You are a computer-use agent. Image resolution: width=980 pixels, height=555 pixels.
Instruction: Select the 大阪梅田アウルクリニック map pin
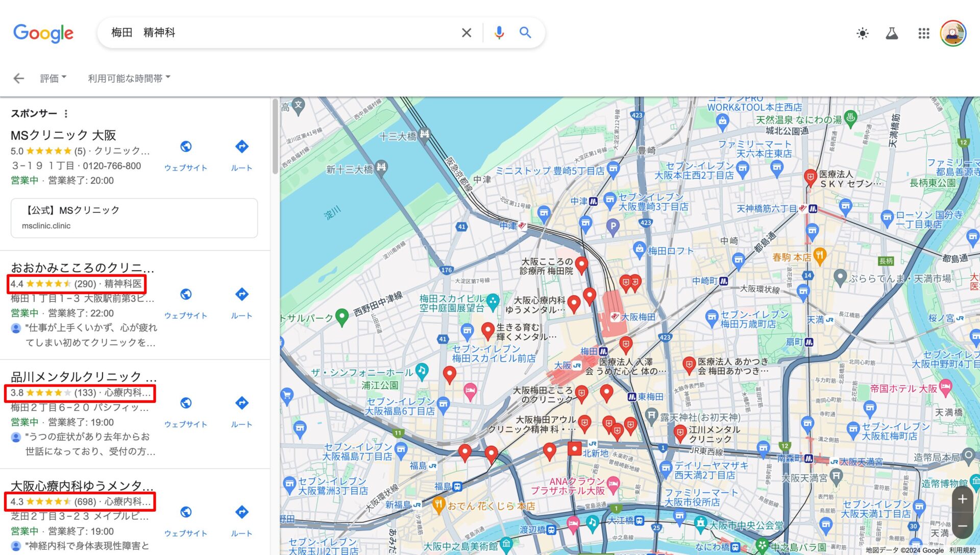(x=584, y=423)
